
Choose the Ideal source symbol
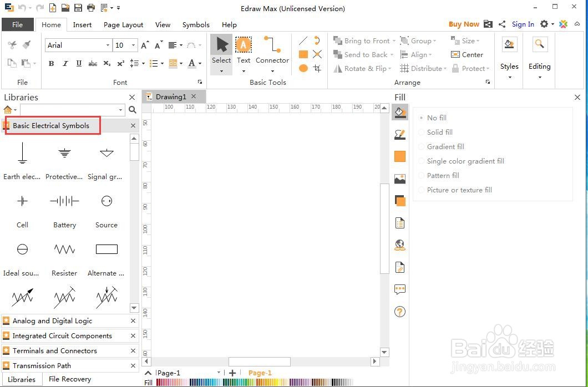pos(23,249)
